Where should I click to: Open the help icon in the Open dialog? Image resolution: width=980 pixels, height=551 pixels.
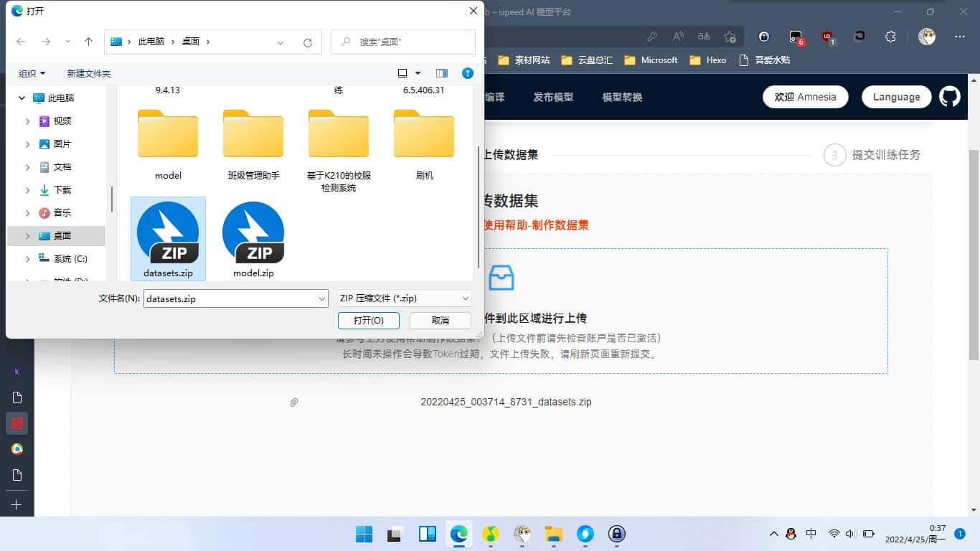pos(467,72)
